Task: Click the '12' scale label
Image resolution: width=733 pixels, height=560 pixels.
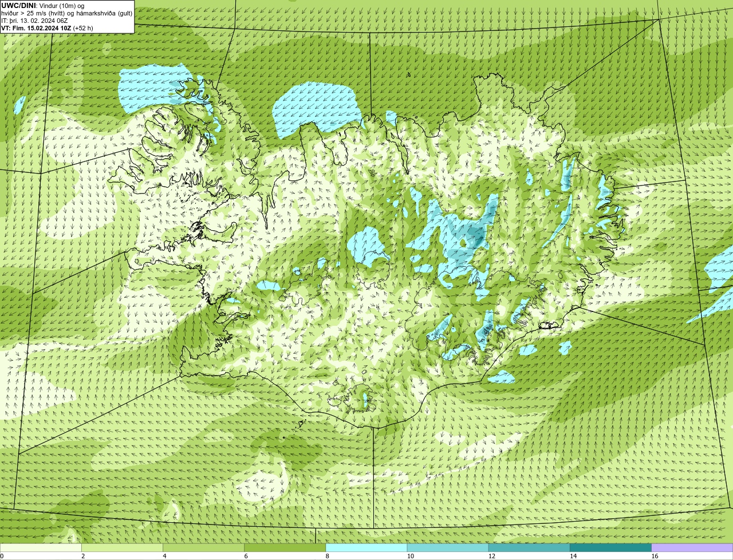Action: pyautogui.click(x=492, y=556)
